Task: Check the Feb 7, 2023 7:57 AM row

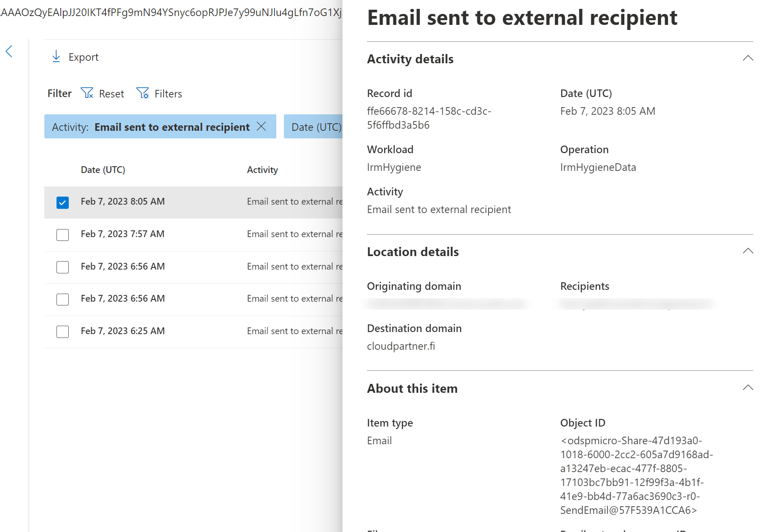Action: point(62,235)
